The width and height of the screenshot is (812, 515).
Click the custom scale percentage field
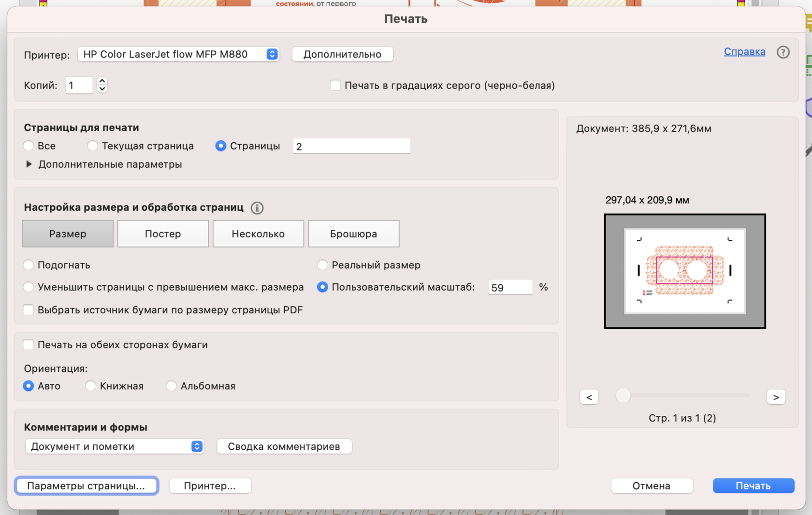pyautogui.click(x=509, y=287)
